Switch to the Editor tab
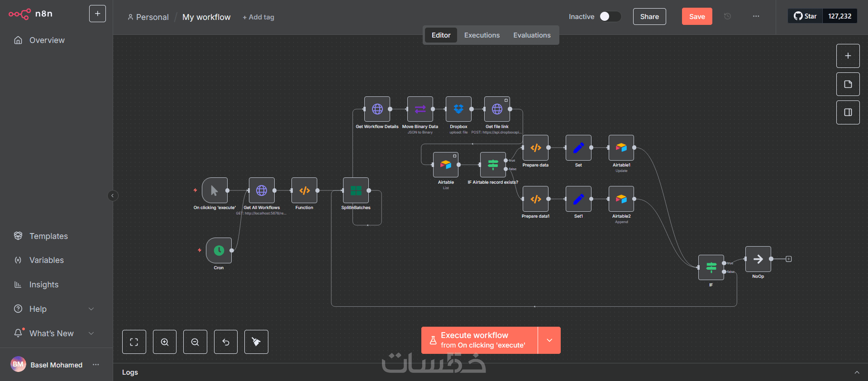The height and width of the screenshot is (381, 868). coord(441,35)
